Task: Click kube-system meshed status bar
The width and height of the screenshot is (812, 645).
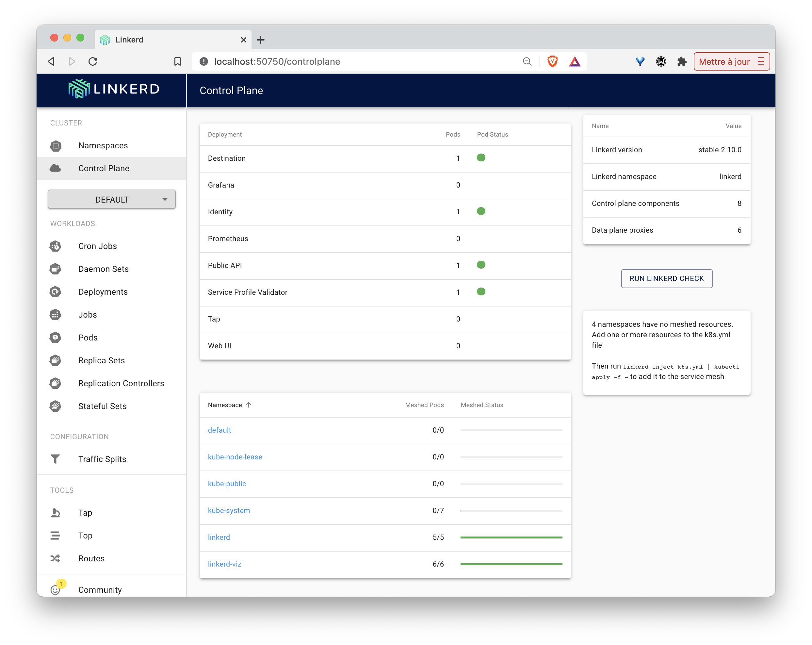Action: [x=511, y=510]
